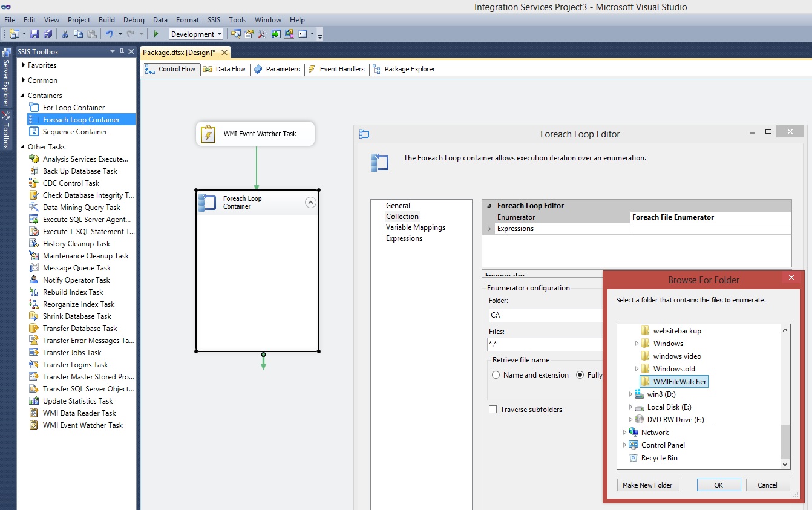Open the Package Explorer tab
812x510 pixels.
(x=404, y=69)
